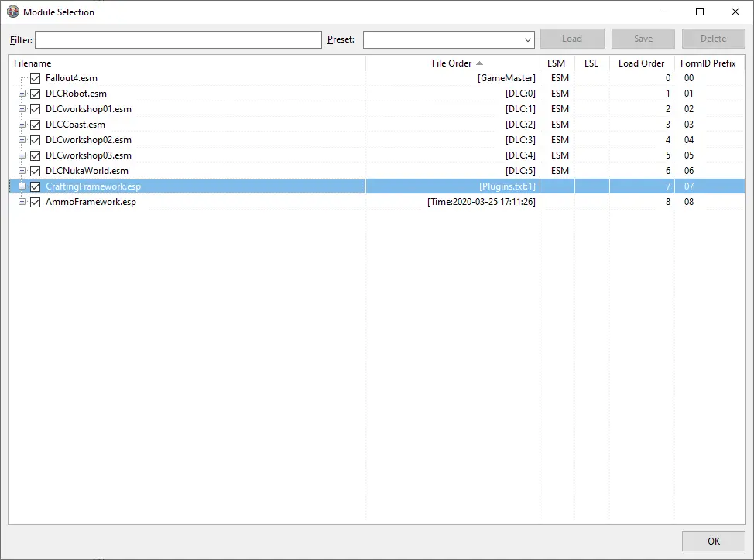Image resolution: width=754 pixels, height=560 pixels.
Task: Click the Load preset button
Action: pos(572,39)
